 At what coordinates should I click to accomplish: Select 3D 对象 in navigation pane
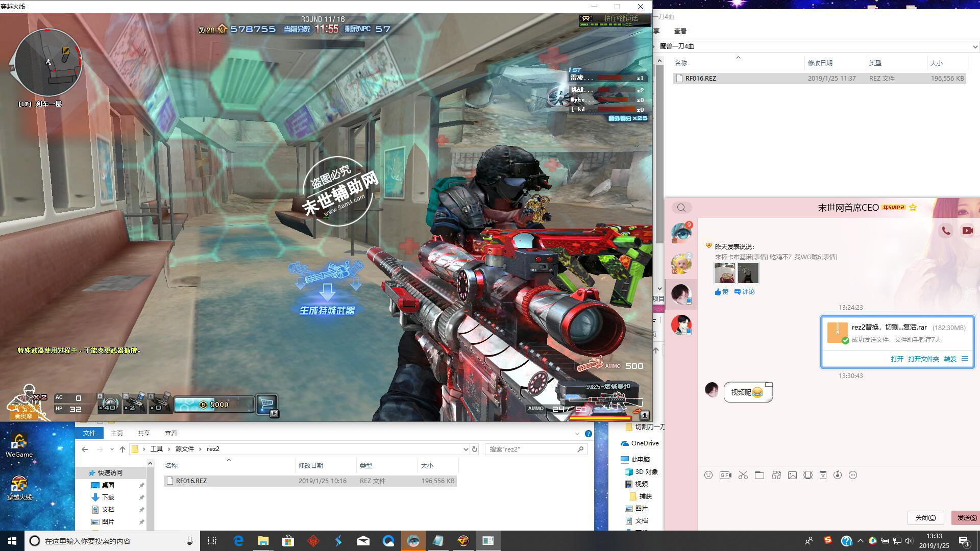point(642,471)
